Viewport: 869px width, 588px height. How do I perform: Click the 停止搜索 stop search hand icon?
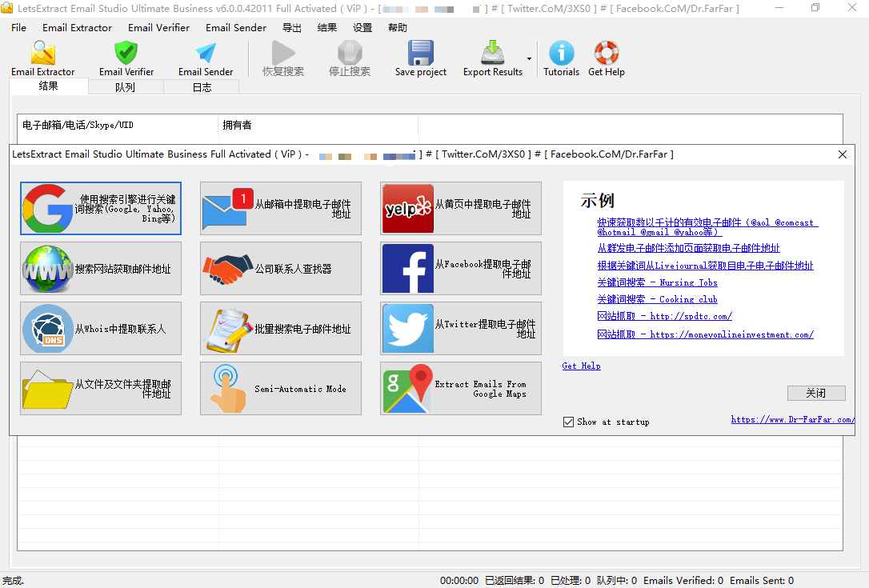pyautogui.click(x=350, y=58)
